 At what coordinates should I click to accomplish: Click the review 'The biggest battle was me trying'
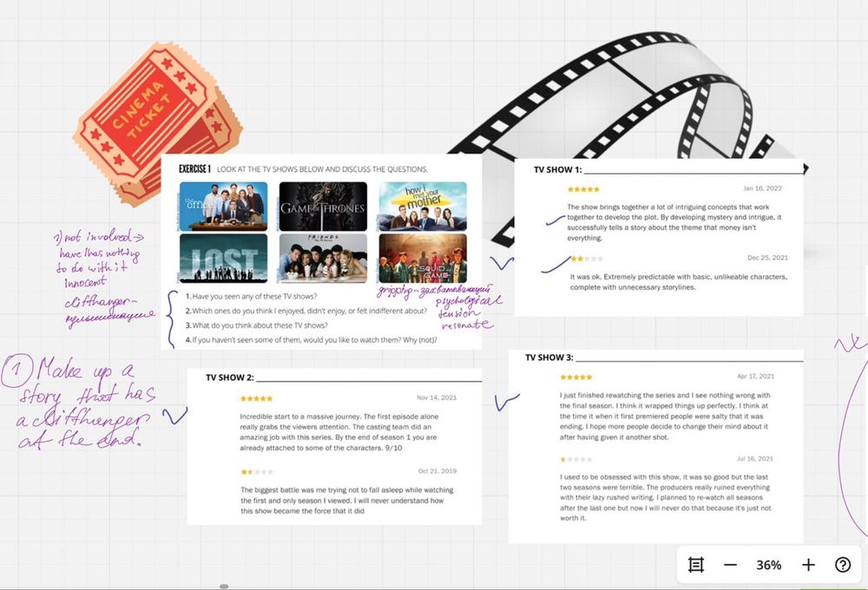[x=347, y=501]
